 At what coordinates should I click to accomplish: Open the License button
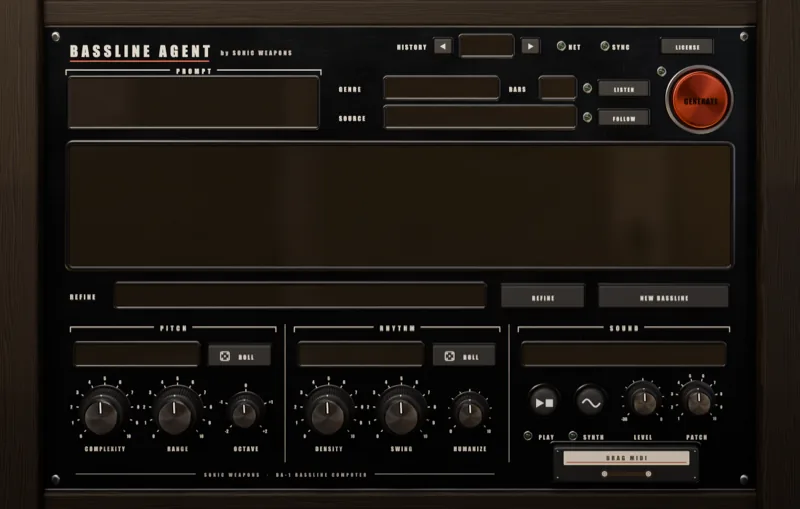click(687, 46)
